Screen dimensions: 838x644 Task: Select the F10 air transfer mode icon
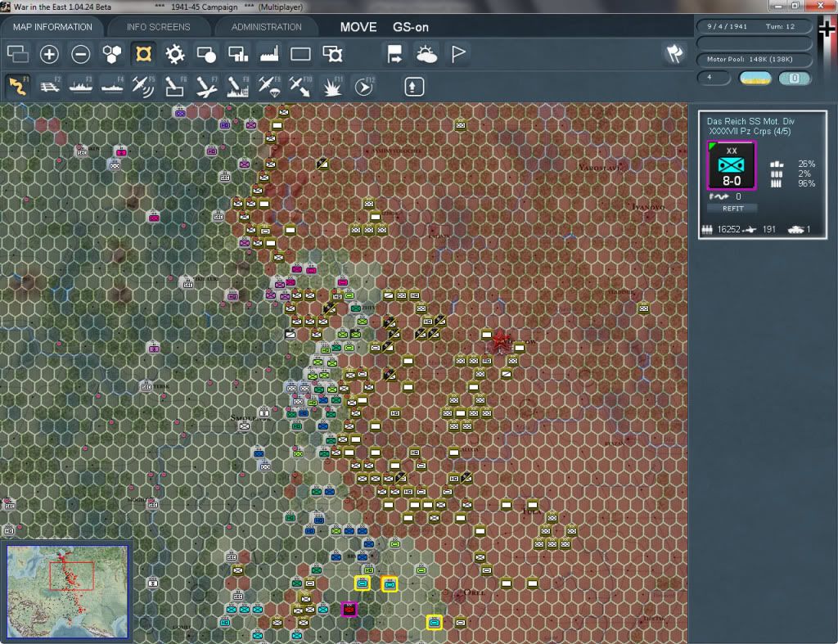tap(300, 86)
